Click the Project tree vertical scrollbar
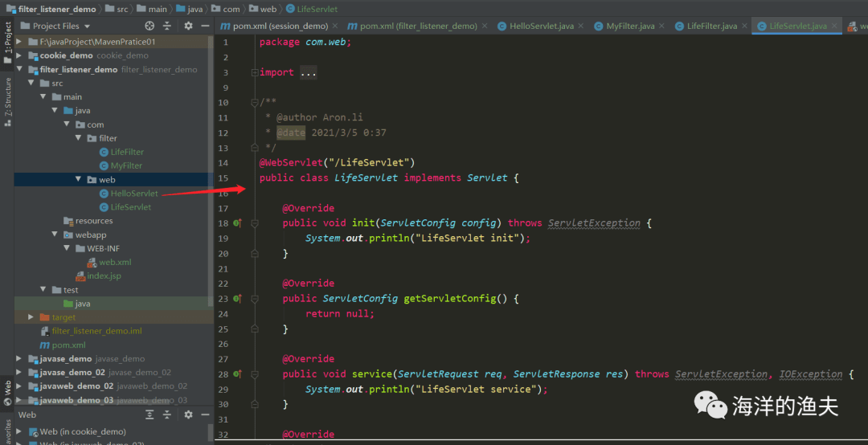This screenshot has height=445, width=868. tap(211, 161)
